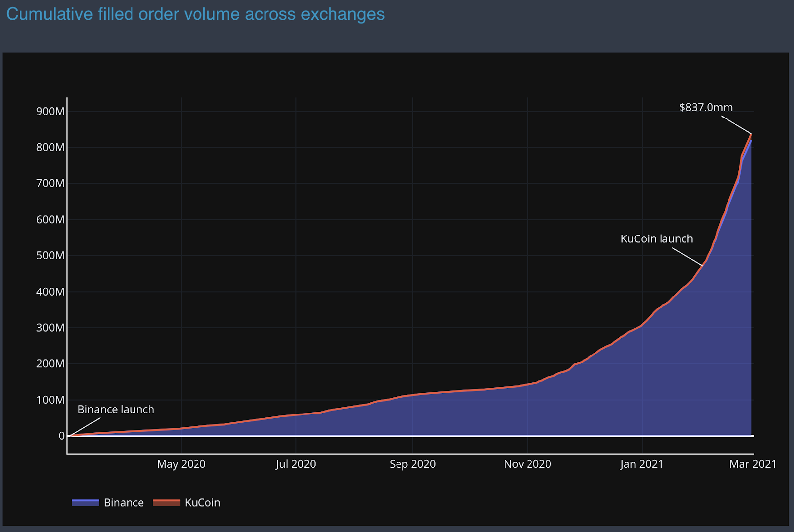Click the blue Binance legend color swatch

(x=85, y=503)
